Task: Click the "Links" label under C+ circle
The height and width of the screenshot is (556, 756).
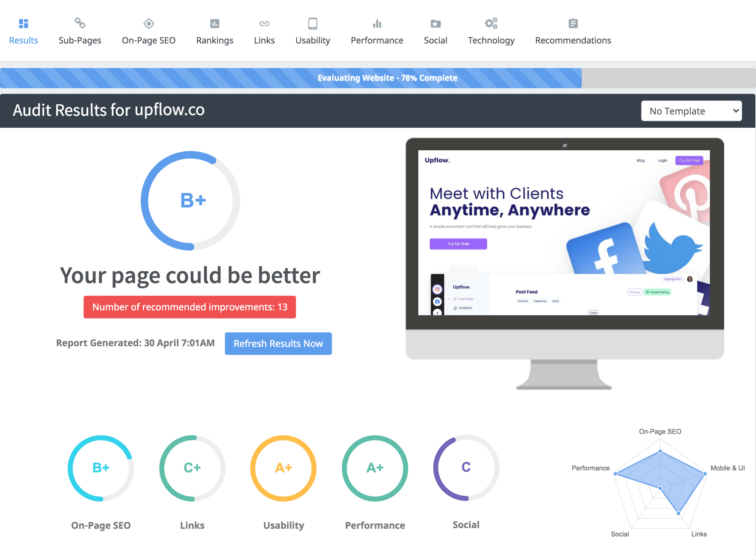Action: pyautogui.click(x=192, y=525)
